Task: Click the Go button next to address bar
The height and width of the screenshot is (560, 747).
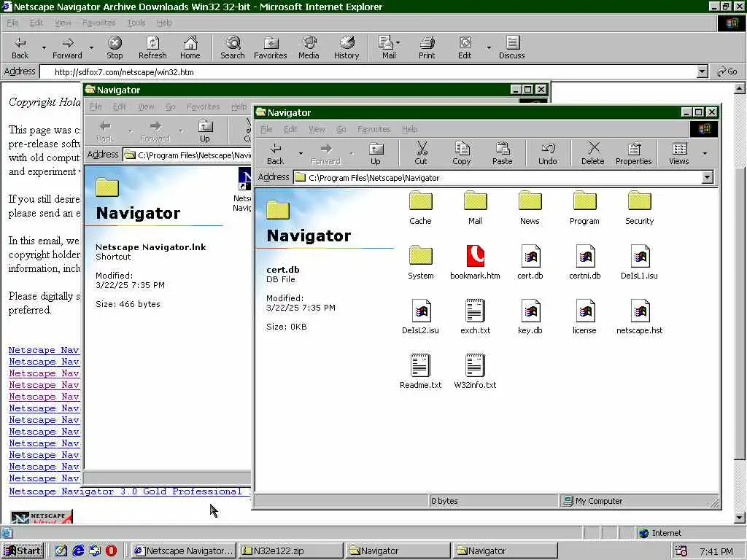Action: pyautogui.click(x=727, y=72)
